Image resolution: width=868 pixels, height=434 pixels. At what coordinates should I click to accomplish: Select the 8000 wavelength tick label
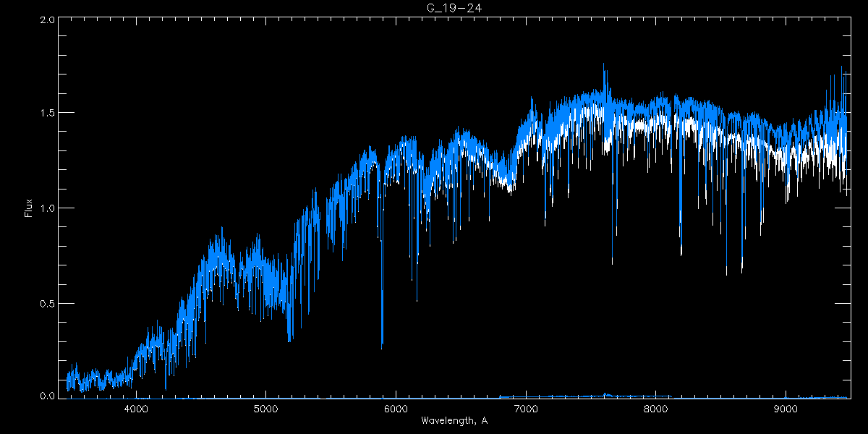[655, 408]
